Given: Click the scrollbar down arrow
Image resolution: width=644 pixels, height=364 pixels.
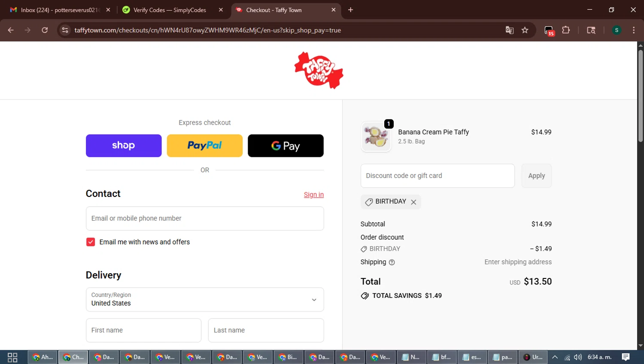Looking at the screenshot, I should [x=641, y=346].
